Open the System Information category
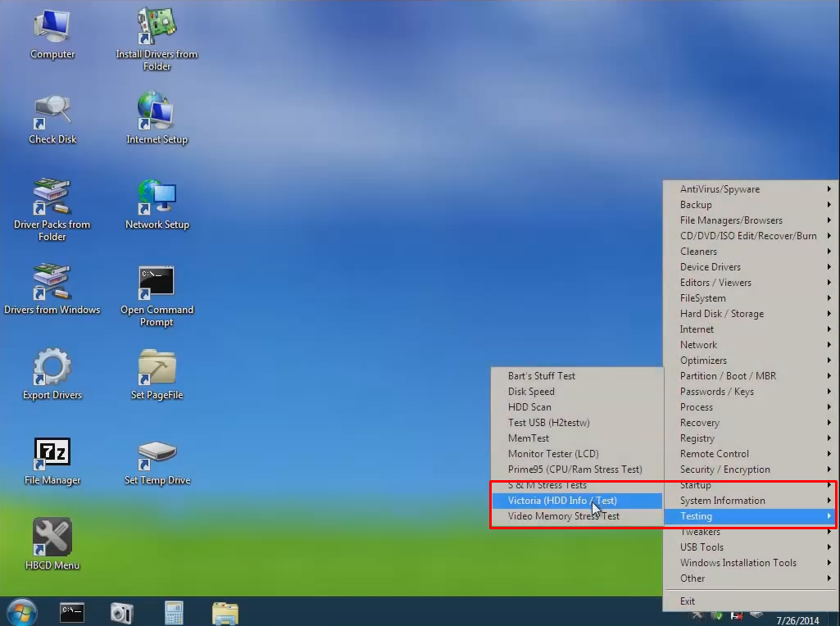This screenshot has width=840, height=626. (x=750, y=500)
